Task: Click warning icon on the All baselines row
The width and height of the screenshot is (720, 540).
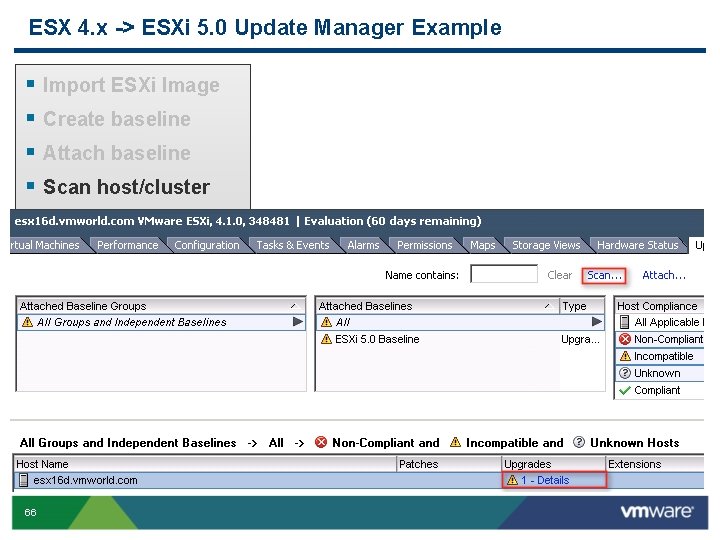Action: [x=326, y=322]
